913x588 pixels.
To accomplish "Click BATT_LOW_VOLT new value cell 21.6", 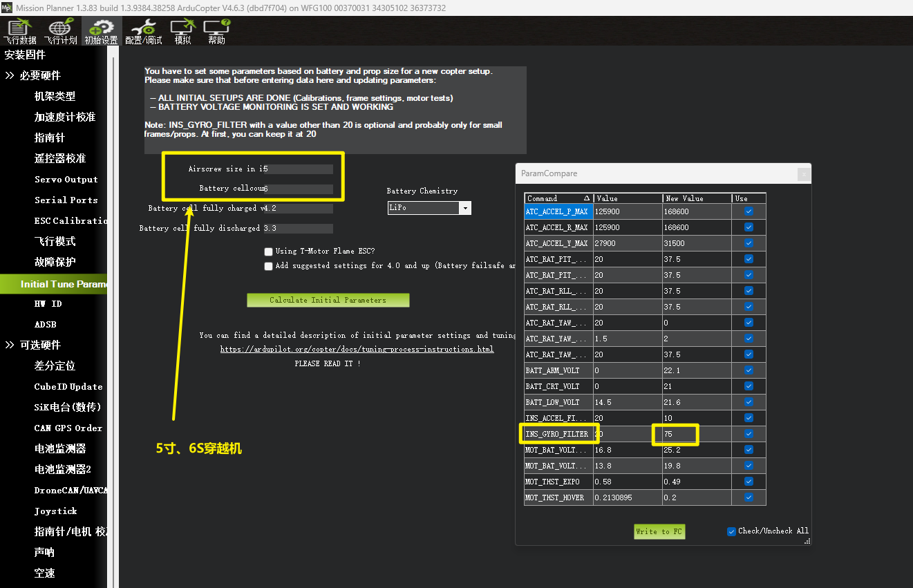I will pyautogui.click(x=697, y=402).
